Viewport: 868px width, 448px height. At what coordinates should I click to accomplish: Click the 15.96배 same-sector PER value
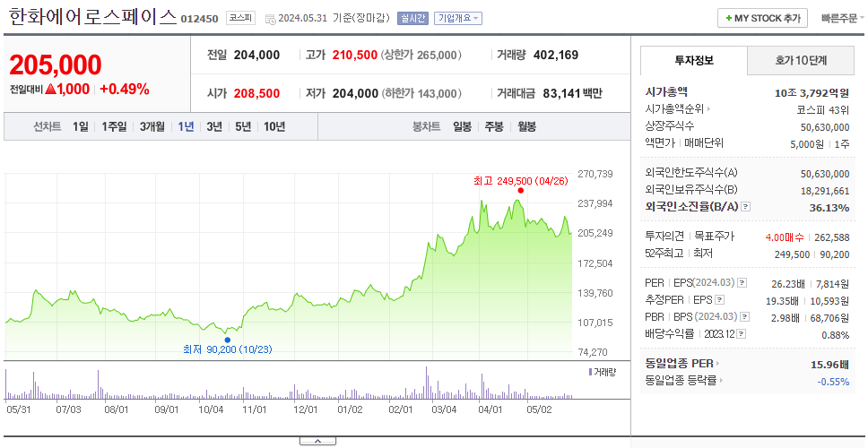click(829, 365)
